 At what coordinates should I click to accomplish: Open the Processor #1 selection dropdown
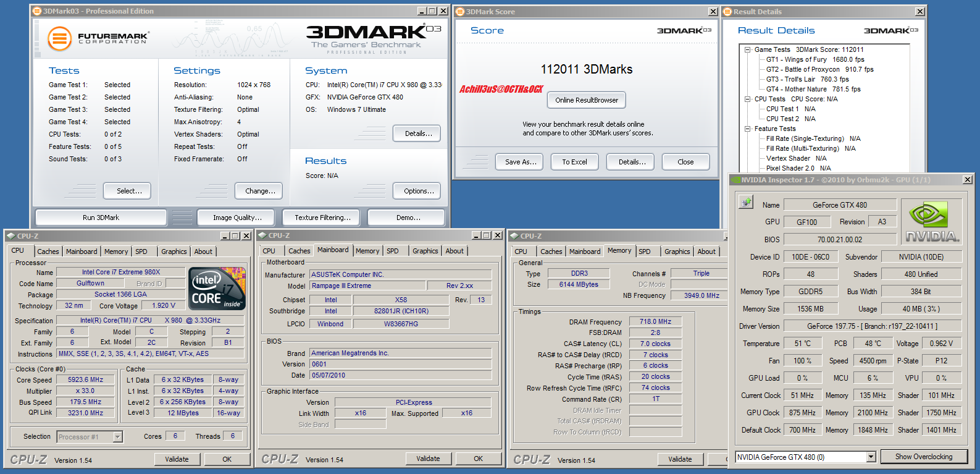click(x=118, y=437)
